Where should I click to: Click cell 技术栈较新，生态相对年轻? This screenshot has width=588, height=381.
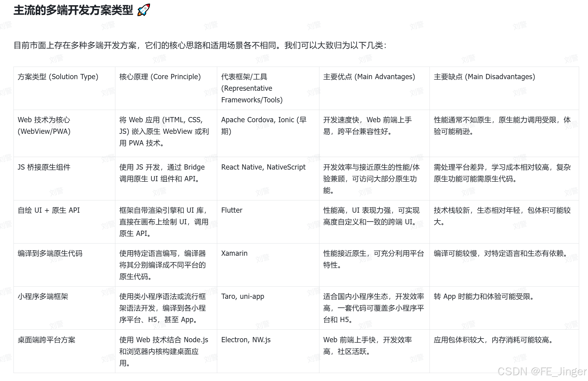click(504, 222)
